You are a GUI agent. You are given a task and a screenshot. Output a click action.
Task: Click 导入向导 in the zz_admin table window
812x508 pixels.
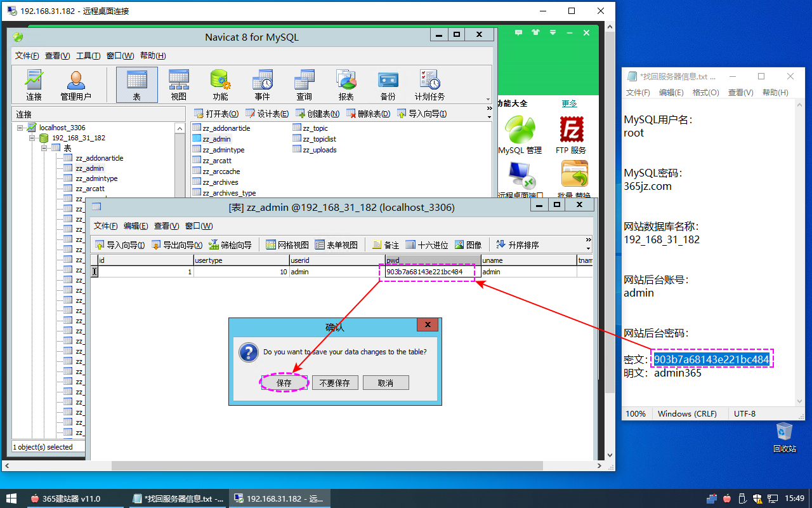(120, 244)
